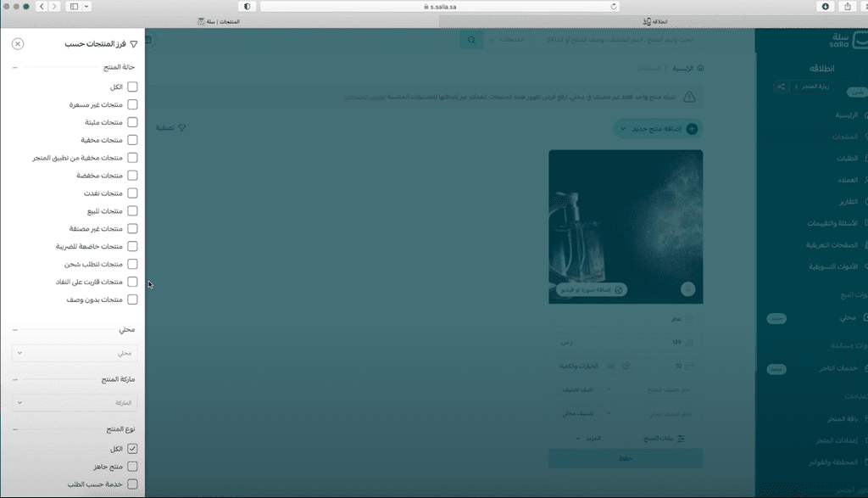Viewport: 868px width, 498px height.
Task: Click the Safari reload page icon
Action: pos(614,7)
